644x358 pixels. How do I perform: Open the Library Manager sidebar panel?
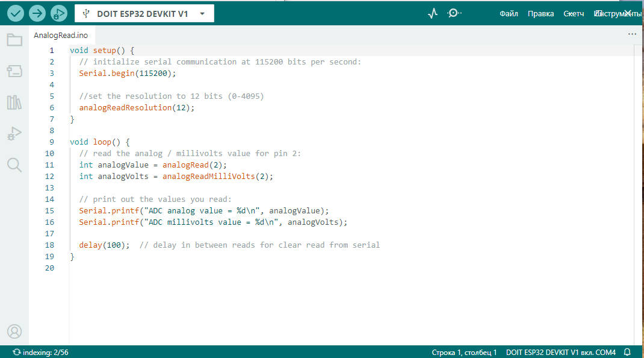tap(14, 102)
